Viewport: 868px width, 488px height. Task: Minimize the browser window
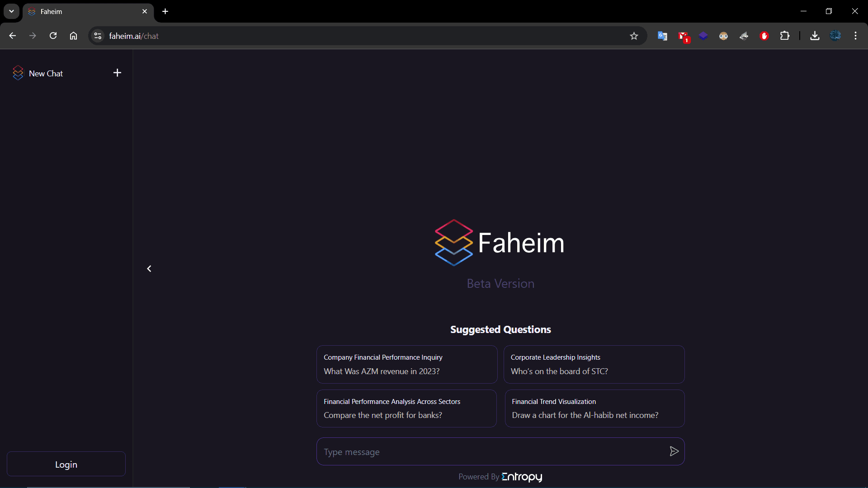(803, 11)
